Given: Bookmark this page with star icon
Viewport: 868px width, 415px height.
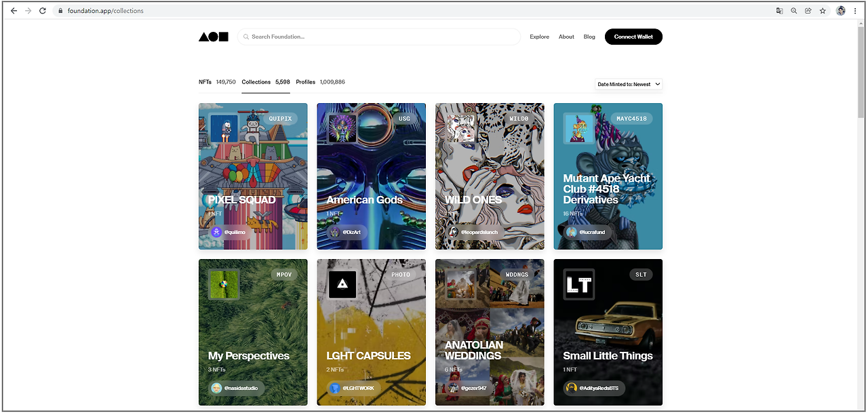Looking at the screenshot, I should point(823,11).
